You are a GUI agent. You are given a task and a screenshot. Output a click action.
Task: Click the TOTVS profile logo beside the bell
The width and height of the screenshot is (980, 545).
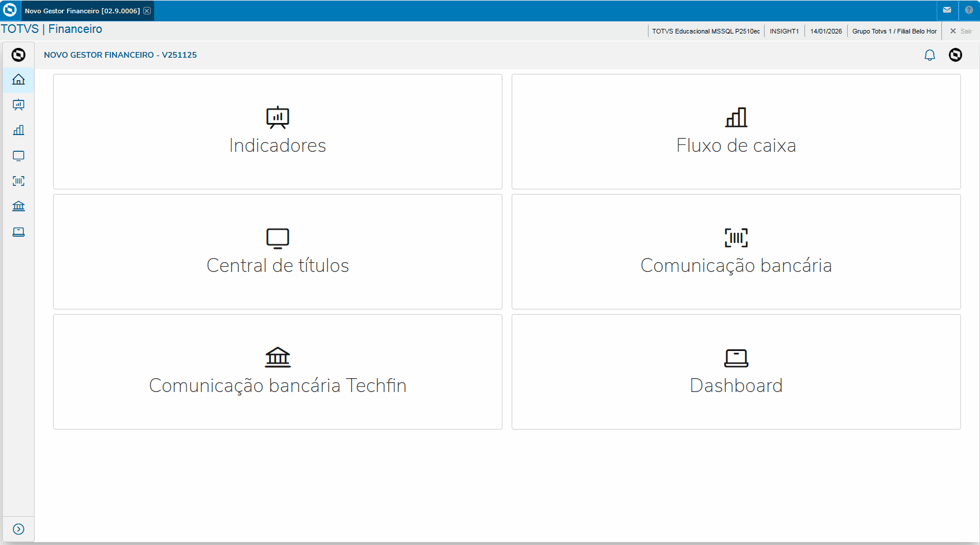point(956,55)
